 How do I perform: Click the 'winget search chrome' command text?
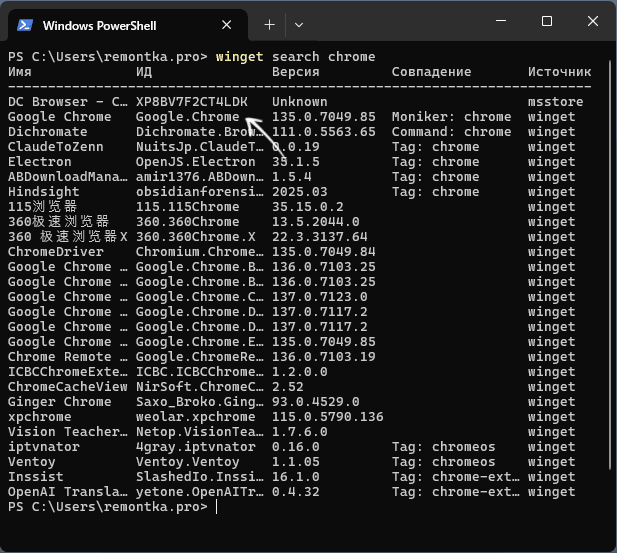point(294,57)
